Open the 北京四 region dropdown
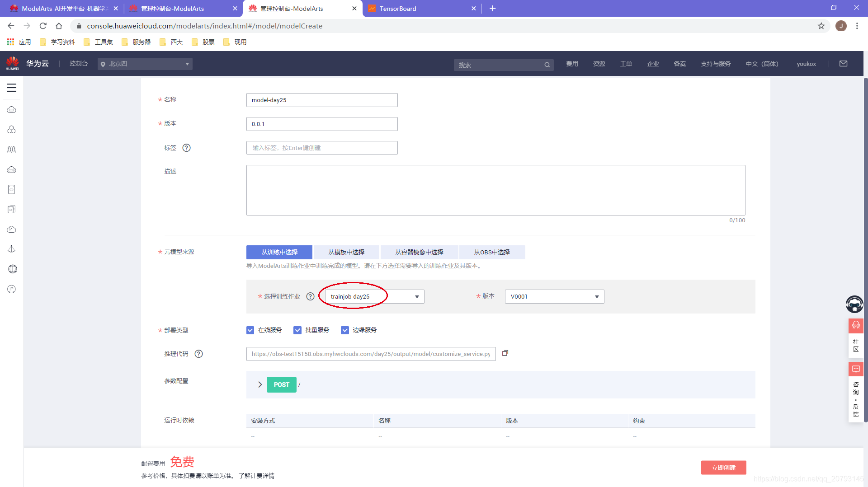Image resolution: width=868 pixels, height=487 pixels. coord(145,64)
